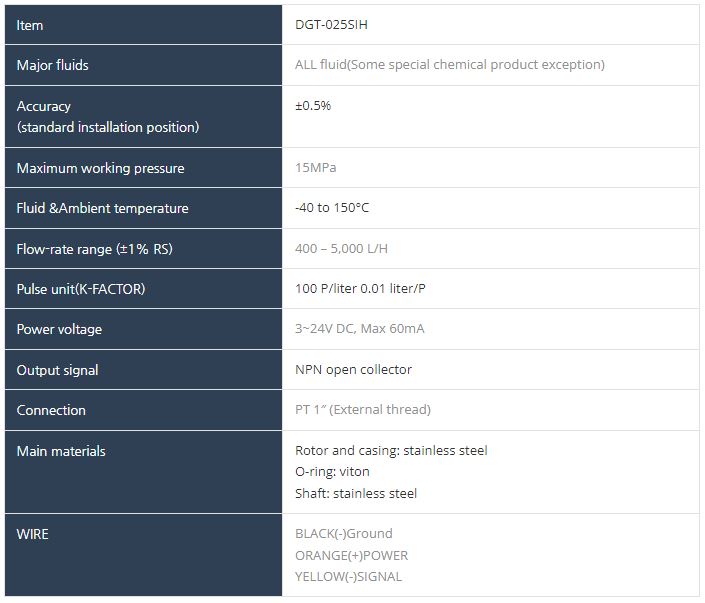Click the "ORANGE(+)POWER" wire entry
Viewport: 705px width, 603px height.
pos(351,555)
